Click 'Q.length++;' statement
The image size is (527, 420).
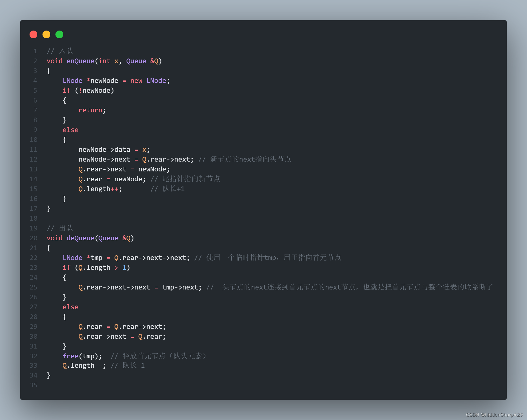(x=100, y=189)
